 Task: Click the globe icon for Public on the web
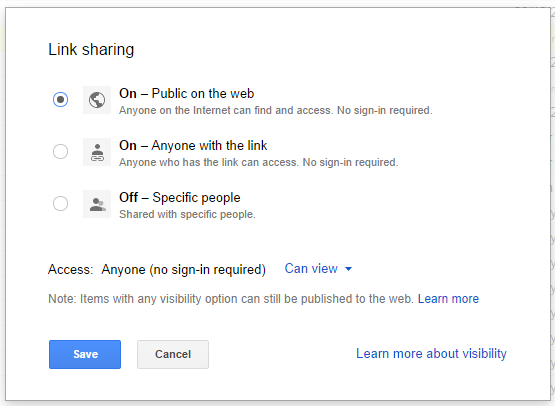pyautogui.click(x=97, y=100)
